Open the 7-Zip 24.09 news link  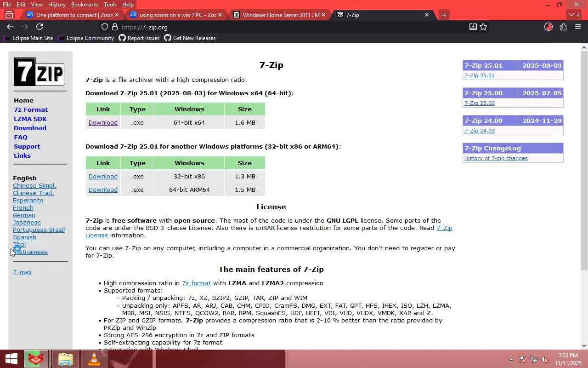[x=479, y=131]
